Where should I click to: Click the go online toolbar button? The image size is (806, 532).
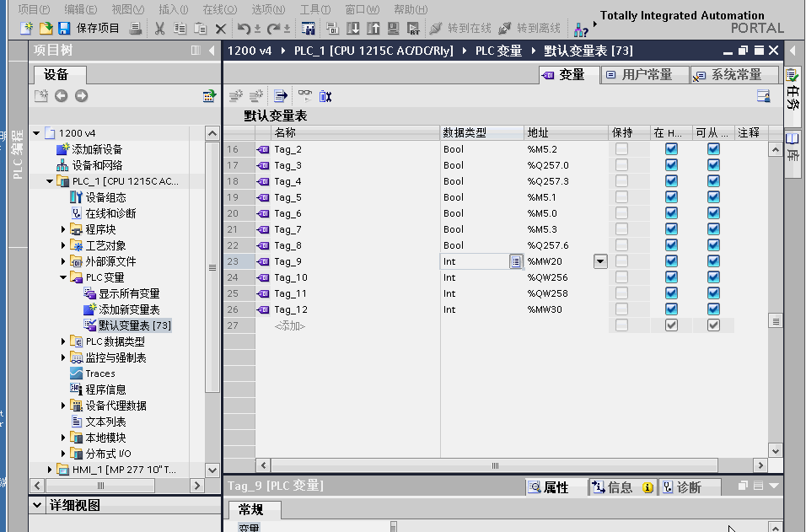[461, 29]
